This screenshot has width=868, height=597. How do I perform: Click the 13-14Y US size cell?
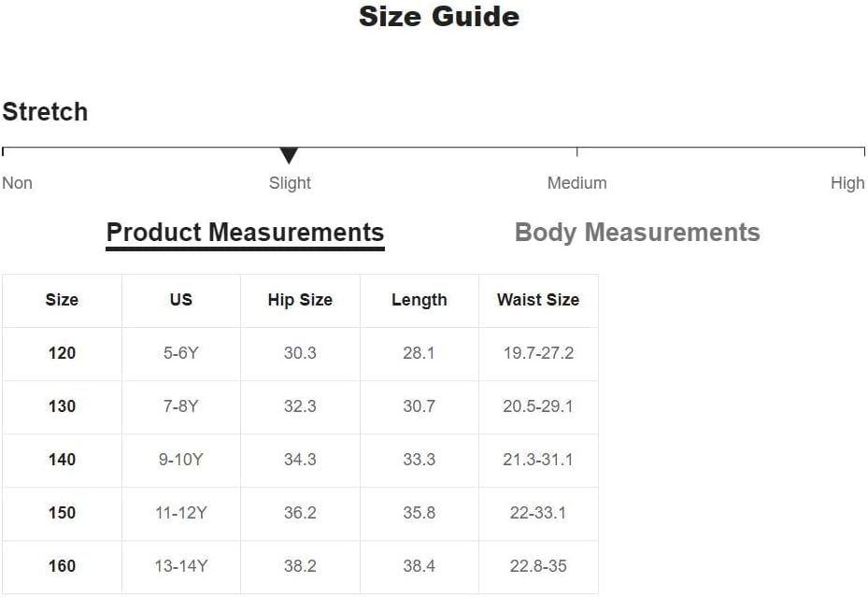click(x=181, y=566)
